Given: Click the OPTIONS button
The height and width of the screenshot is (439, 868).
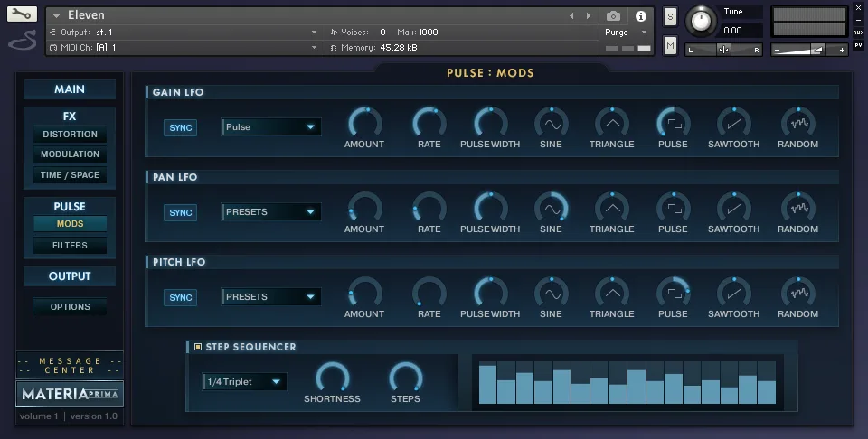Looking at the screenshot, I should (70, 307).
